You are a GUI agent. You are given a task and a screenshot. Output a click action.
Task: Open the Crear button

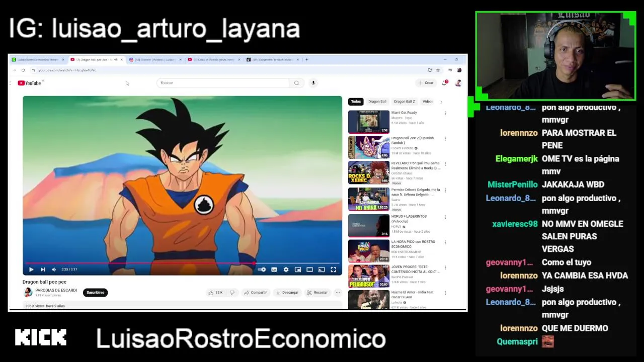tap(426, 83)
